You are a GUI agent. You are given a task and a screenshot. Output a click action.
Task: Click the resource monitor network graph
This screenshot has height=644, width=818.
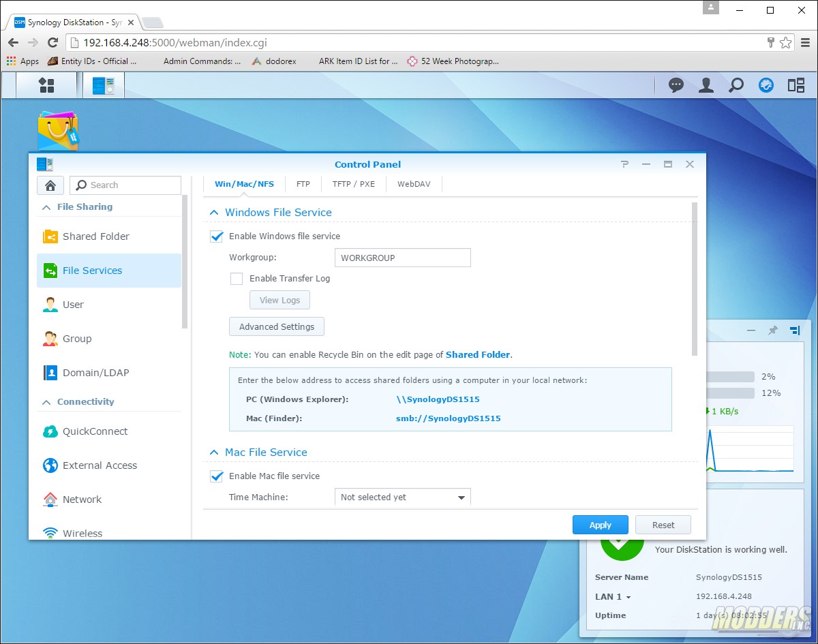[x=750, y=449]
